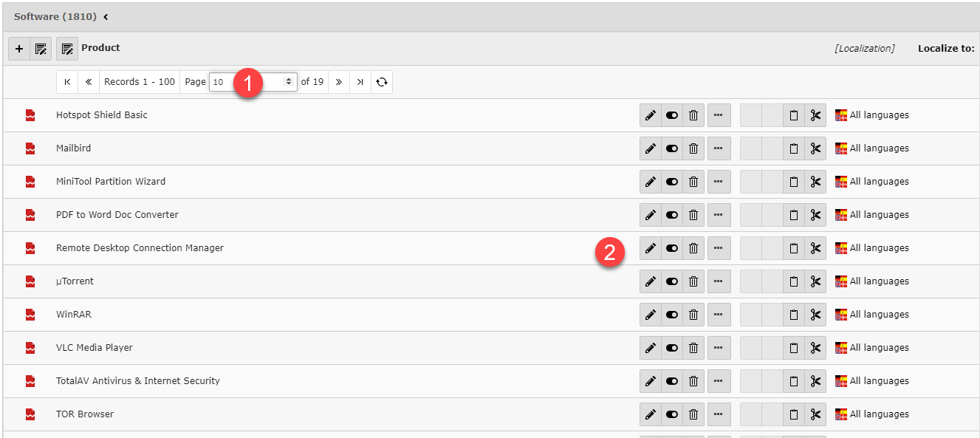The width and height of the screenshot is (980, 438).
Task: Edit the Product column in the table header
Action: (x=67, y=49)
